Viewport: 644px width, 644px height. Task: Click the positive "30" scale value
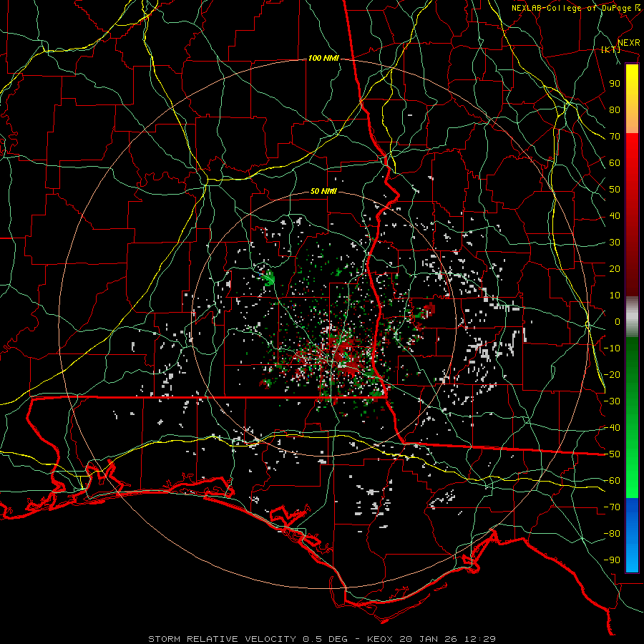(x=615, y=243)
